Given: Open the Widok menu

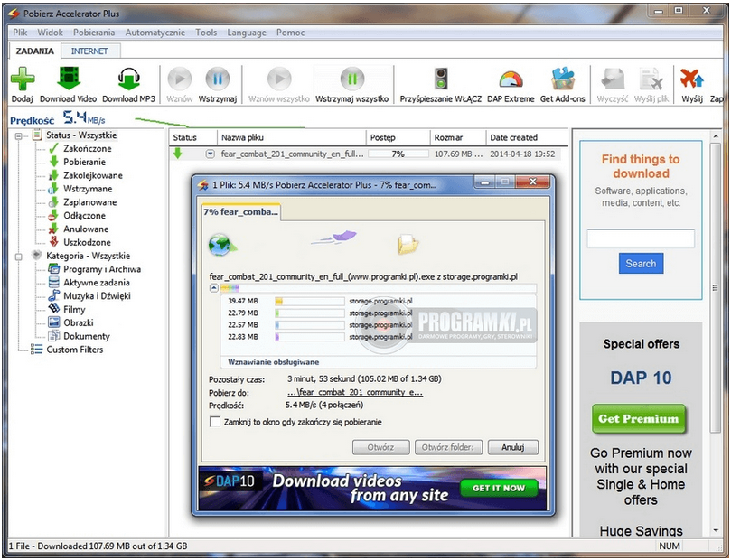Looking at the screenshot, I should click(x=51, y=33).
